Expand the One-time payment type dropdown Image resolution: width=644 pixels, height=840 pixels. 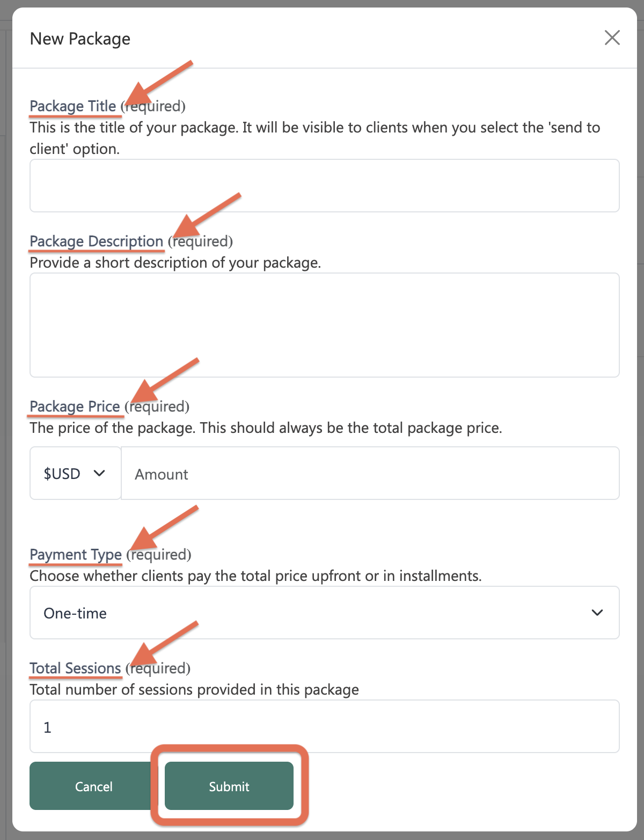pos(325,613)
